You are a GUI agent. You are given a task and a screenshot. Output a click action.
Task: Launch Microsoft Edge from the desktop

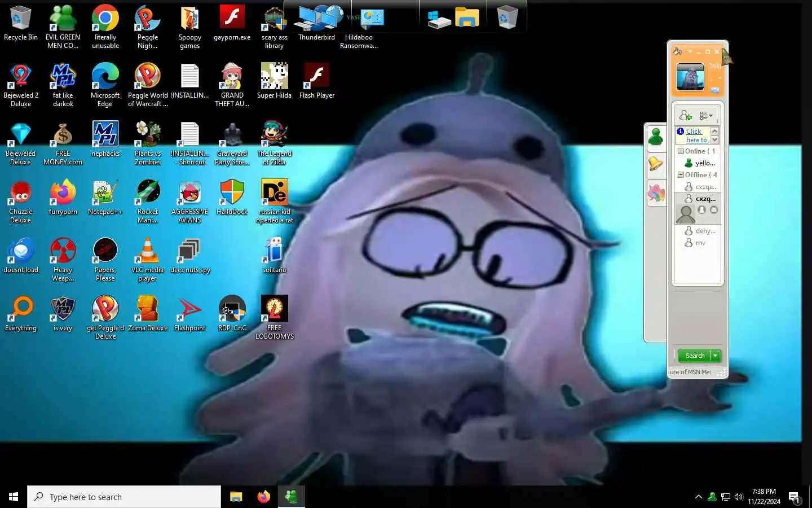point(105,85)
